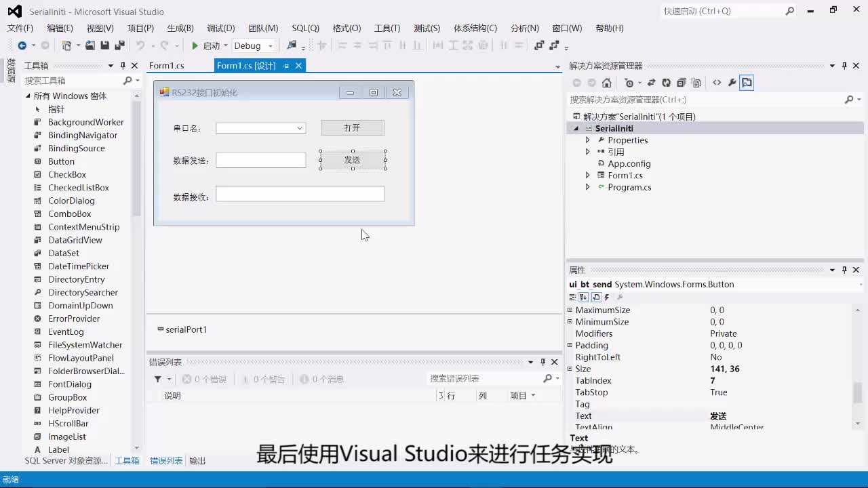Open the 串口名 combo box dropdown
Image resolution: width=868 pixels, height=488 pixels.
click(x=300, y=128)
